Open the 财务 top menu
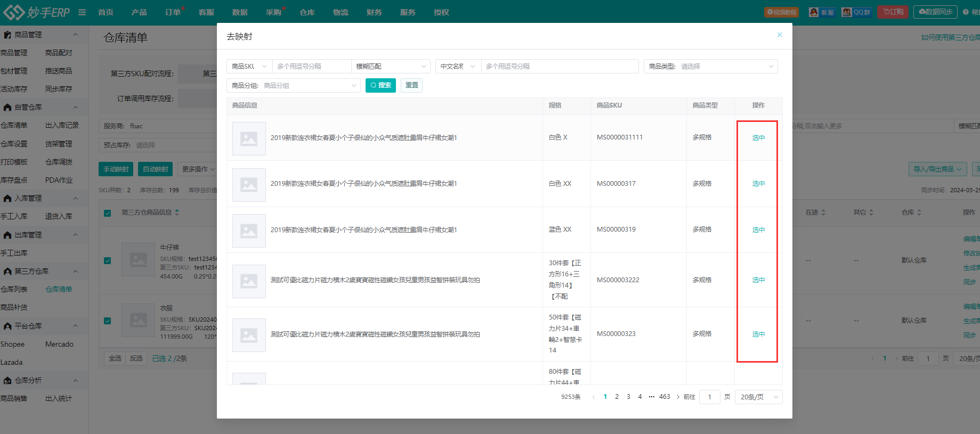 [374, 12]
